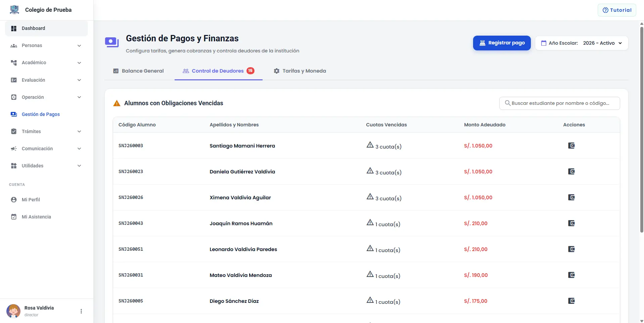Viewport: 644px width, 323px height.
Task: Open payment action for Leonardo Valdivia Paredes
Action: pos(571,249)
